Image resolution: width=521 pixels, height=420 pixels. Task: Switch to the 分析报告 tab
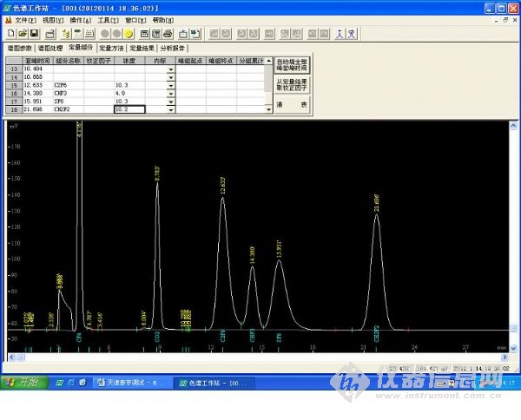(173, 48)
